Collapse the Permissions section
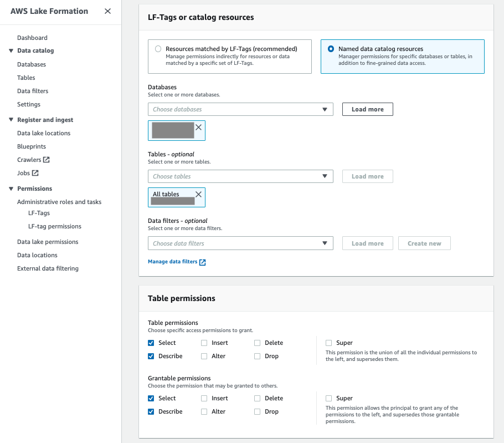Screen dimensions: 504x443 11,189
